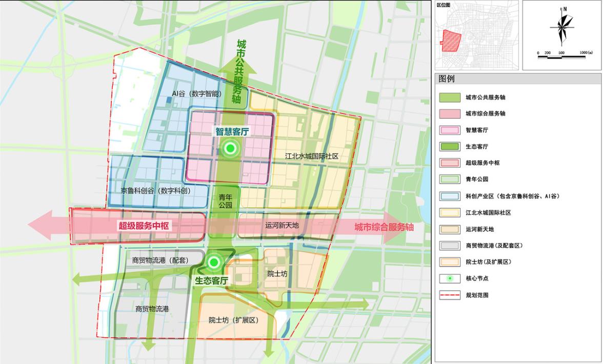Click the 江北水城国际社区 yellow legend swatch
603x364 pixels.
pyautogui.click(x=449, y=212)
